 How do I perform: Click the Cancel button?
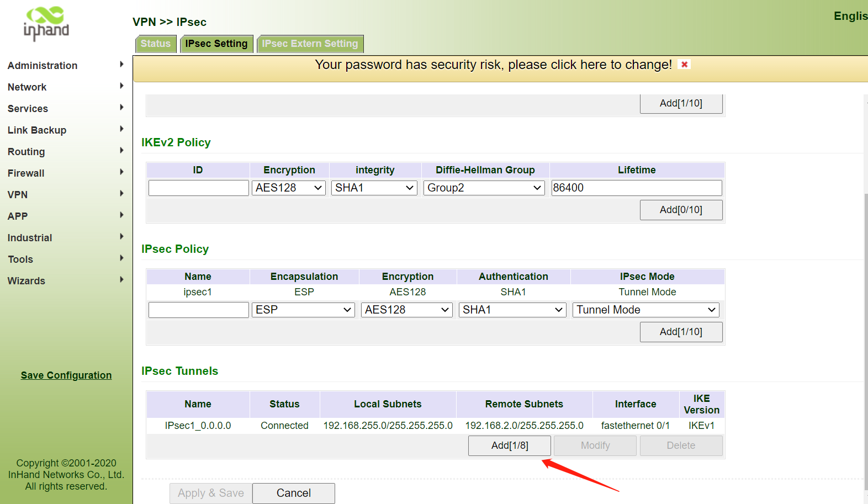click(294, 494)
